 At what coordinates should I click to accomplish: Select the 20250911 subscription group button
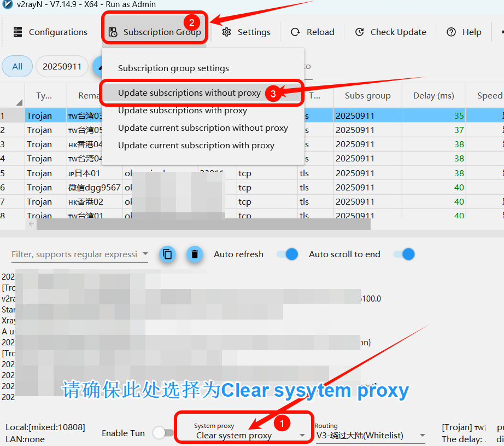[62, 67]
